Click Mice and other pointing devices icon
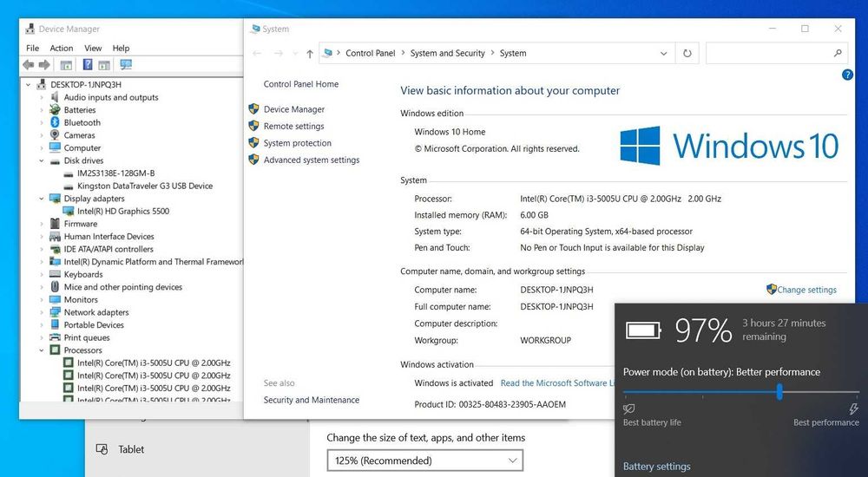Image resolution: width=868 pixels, height=477 pixels. [55, 287]
